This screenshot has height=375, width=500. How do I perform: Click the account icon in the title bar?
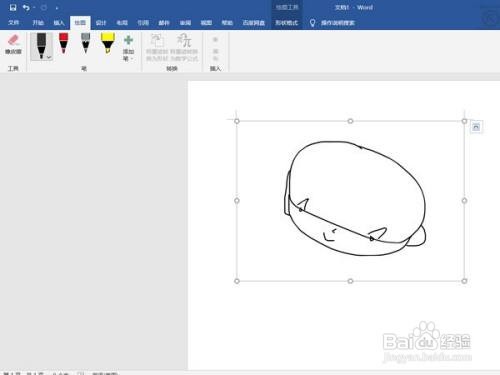490,17
